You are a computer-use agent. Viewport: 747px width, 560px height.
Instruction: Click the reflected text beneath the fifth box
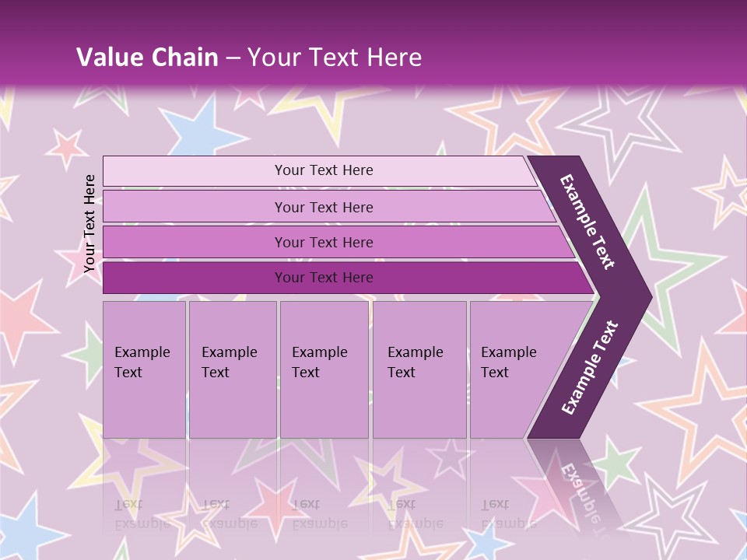click(509, 513)
